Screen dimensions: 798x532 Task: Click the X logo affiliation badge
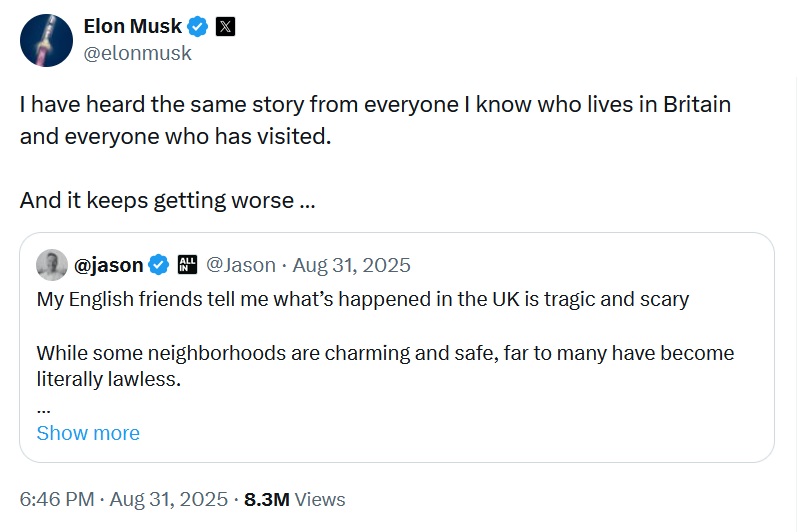226,28
